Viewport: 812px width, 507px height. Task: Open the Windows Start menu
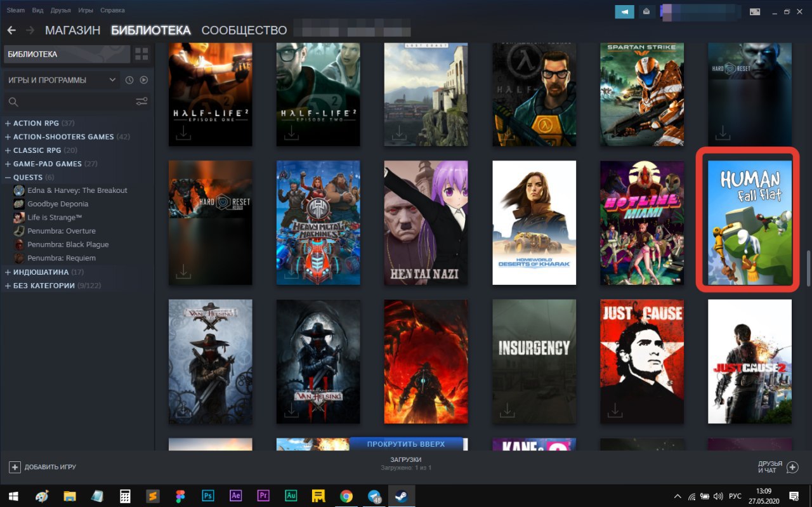(13, 496)
